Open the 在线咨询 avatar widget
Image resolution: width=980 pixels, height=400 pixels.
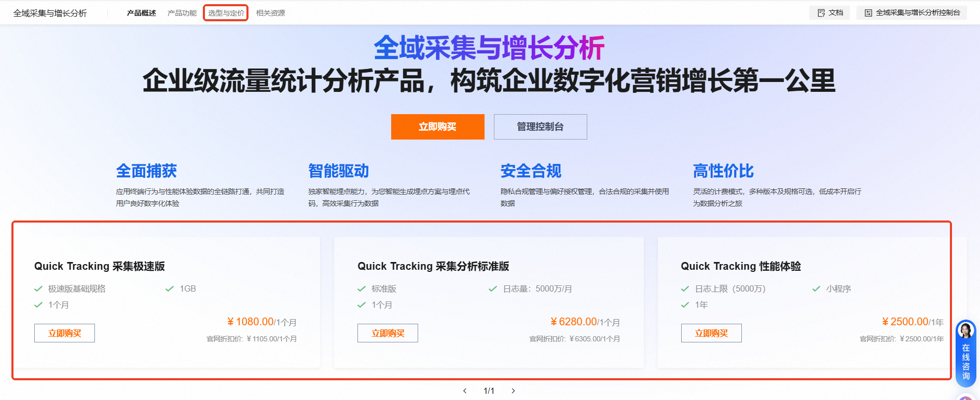pos(966,353)
